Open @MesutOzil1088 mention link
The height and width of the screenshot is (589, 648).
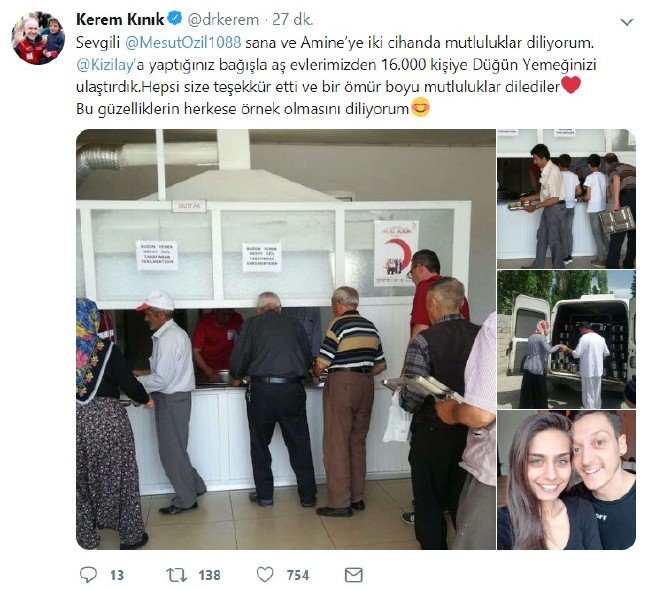coord(183,43)
